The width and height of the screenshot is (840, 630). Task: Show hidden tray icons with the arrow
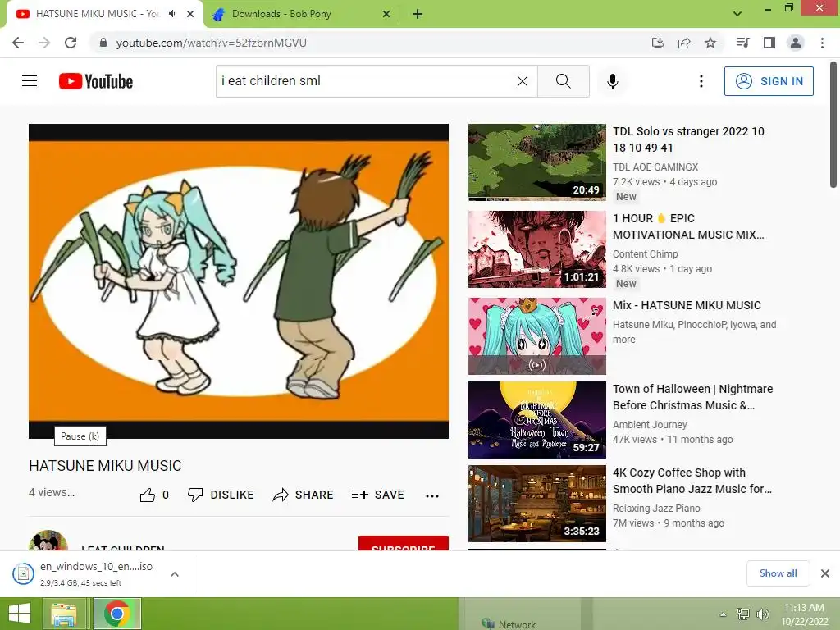[723, 614]
